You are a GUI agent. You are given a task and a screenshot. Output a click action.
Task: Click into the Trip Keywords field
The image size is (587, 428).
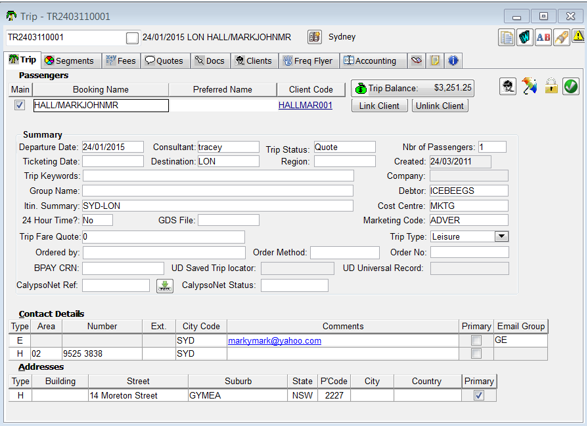tap(218, 176)
